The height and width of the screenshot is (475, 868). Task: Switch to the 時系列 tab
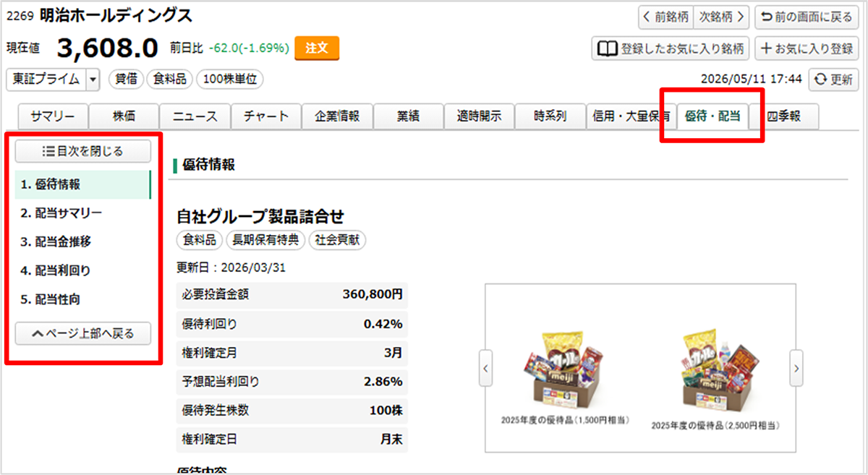tap(550, 116)
